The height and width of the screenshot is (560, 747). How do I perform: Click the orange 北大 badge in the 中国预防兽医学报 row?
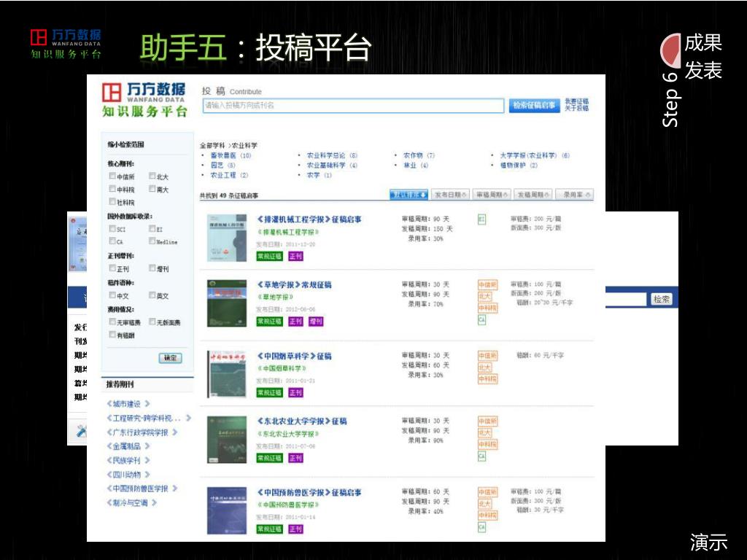click(484, 504)
